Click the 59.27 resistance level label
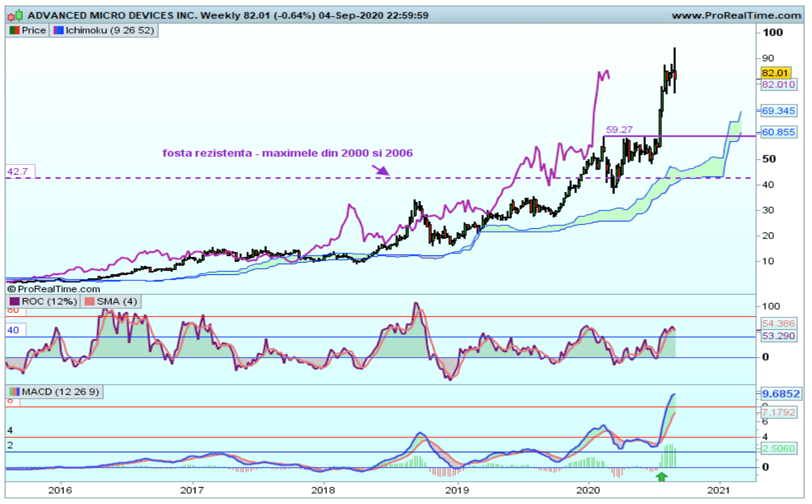This screenshot has height=504, width=812. tap(619, 130)
